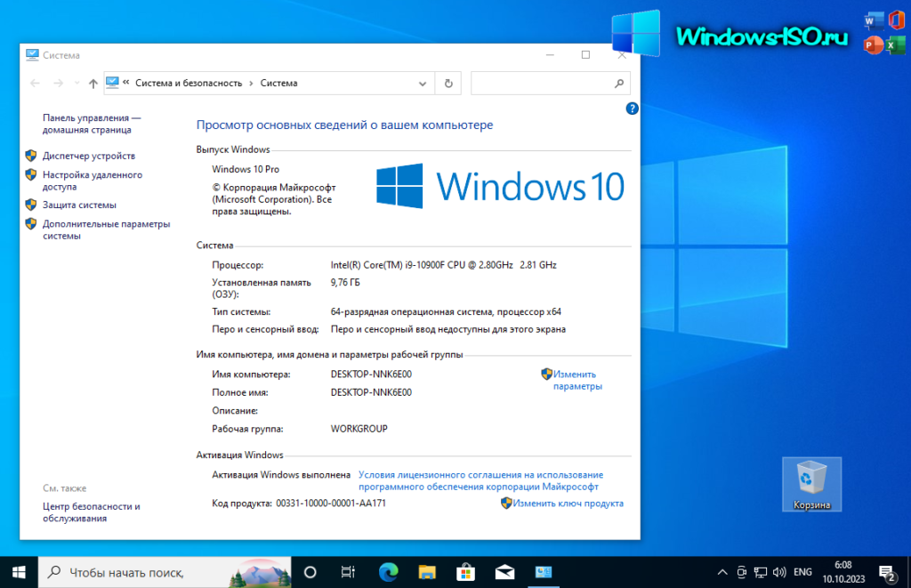Click the Show desktop strip at taskbar end
This screenshot has width=911, height=588.
click(x=908, y=572)
